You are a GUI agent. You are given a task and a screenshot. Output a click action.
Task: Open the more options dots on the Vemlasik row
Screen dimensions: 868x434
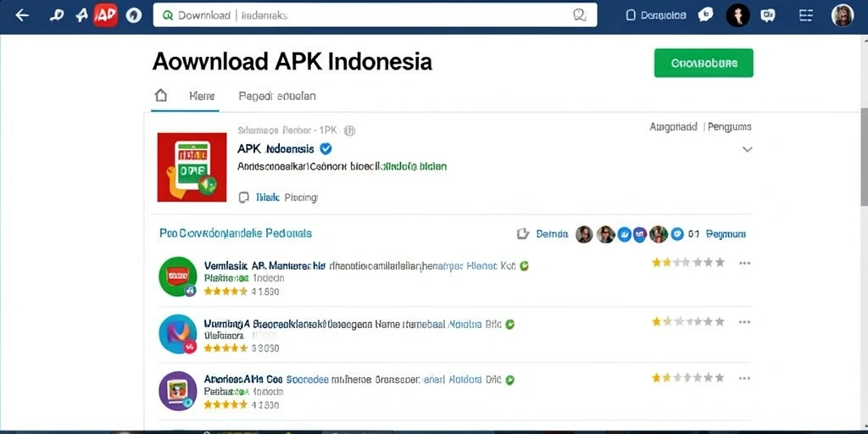click(x=744, y=263)
